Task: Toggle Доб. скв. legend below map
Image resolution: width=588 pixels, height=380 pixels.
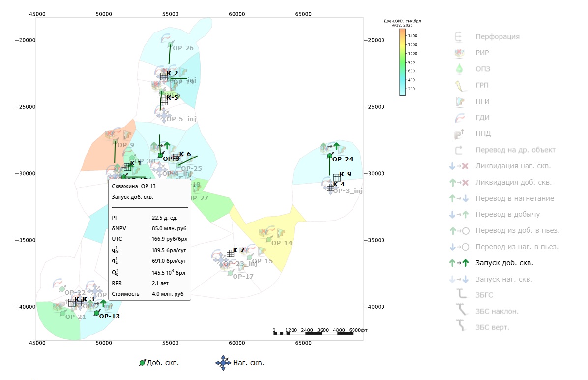Action: click(159, 363)
